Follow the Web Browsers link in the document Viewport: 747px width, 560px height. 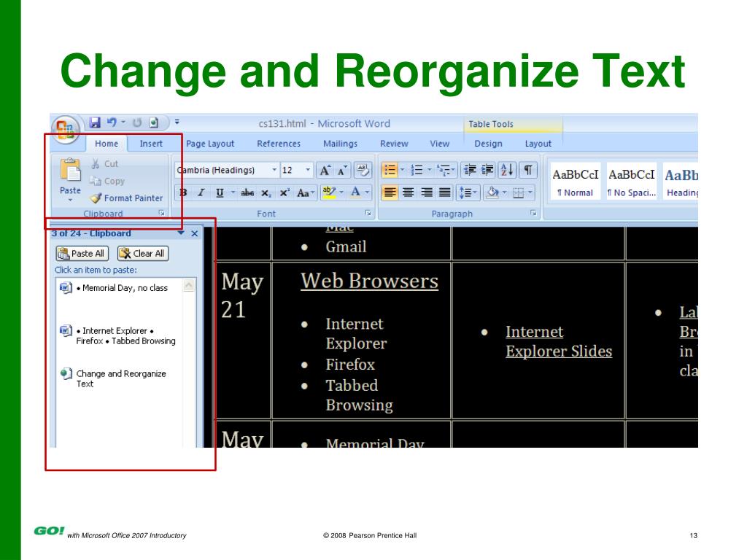point(369,281)
